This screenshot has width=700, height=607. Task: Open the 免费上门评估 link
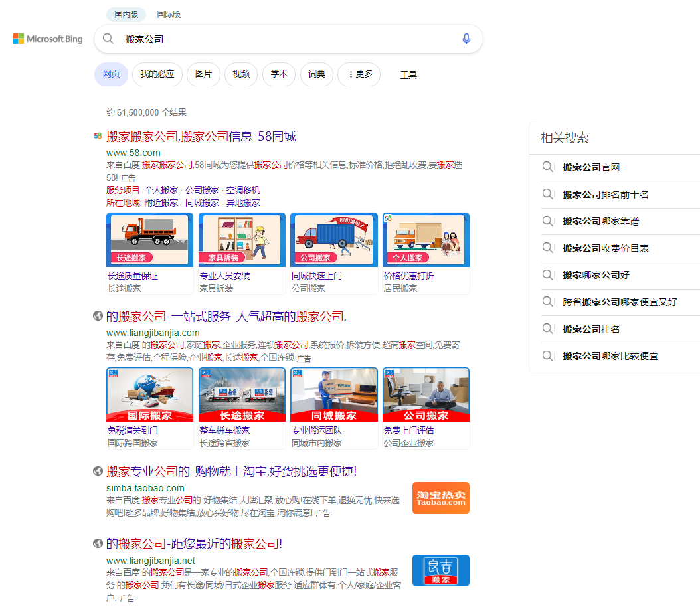pos(408,431)
